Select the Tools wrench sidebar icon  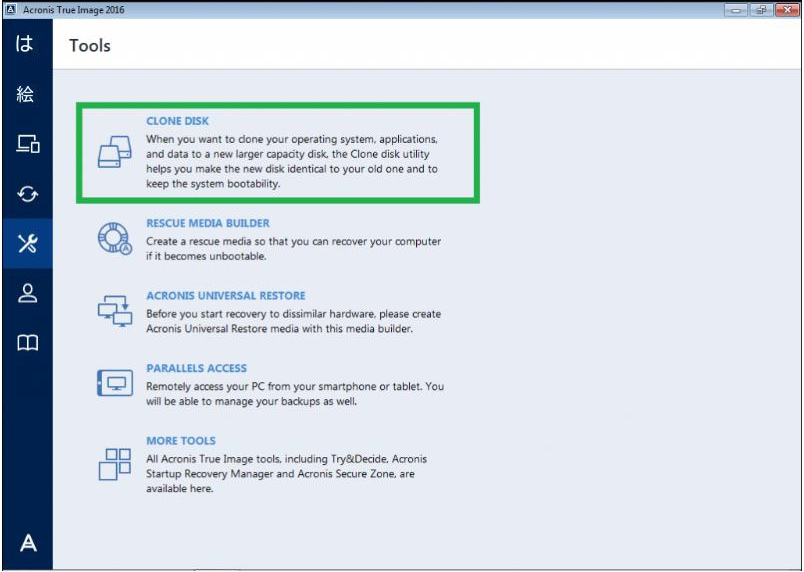point(27,243)
